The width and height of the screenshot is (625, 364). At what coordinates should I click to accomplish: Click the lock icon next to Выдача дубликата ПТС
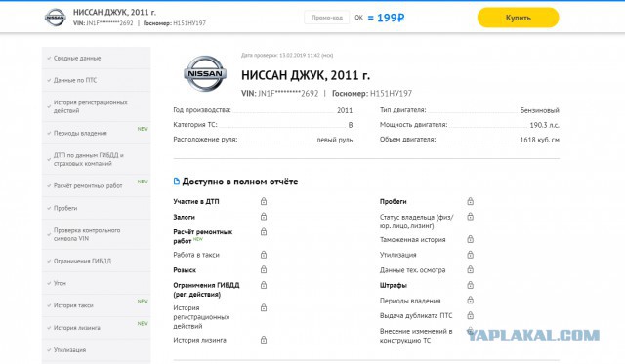pyautogui.click(x=471, y=315)
